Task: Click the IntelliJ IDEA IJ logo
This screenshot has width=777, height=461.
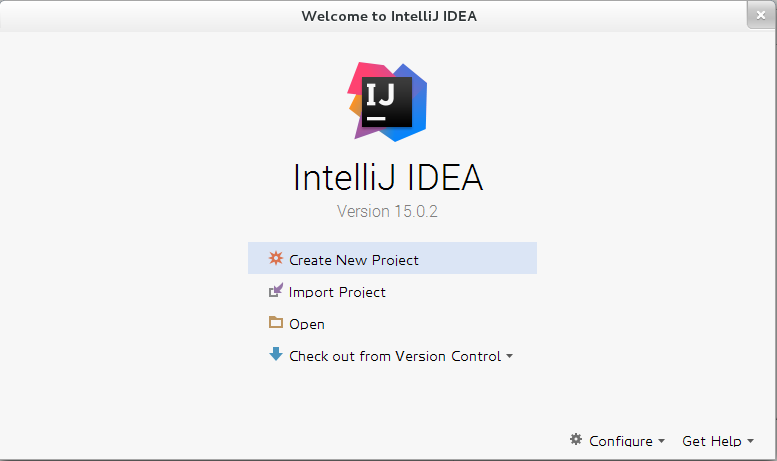Action: [388, 102]
